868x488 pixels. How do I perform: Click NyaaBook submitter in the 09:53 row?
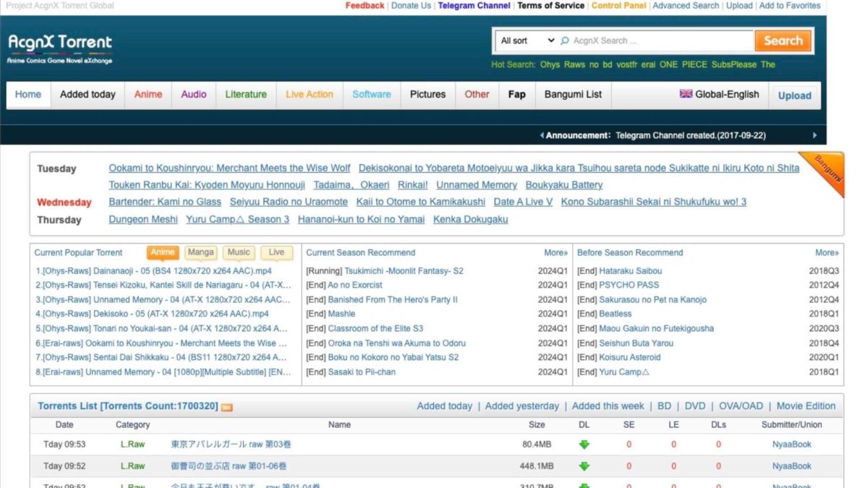point(791,445)
